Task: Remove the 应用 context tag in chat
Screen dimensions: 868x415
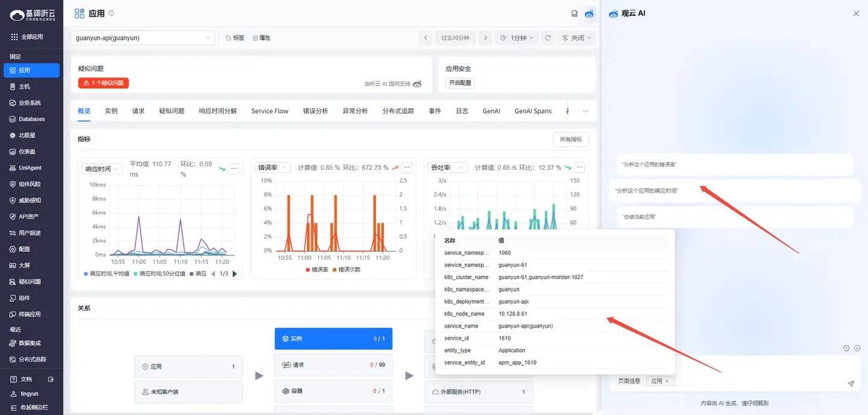Action: click(x=667, y=381)
